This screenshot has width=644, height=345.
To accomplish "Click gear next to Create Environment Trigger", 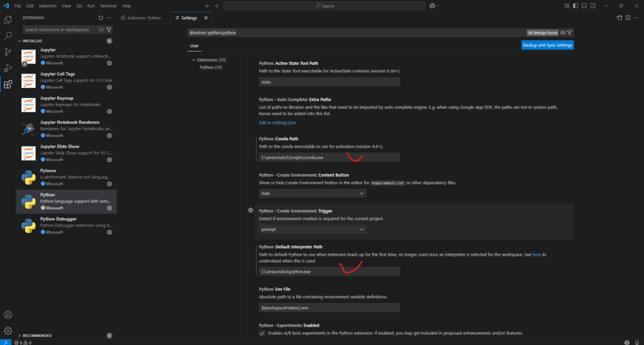I will (250, 211).
